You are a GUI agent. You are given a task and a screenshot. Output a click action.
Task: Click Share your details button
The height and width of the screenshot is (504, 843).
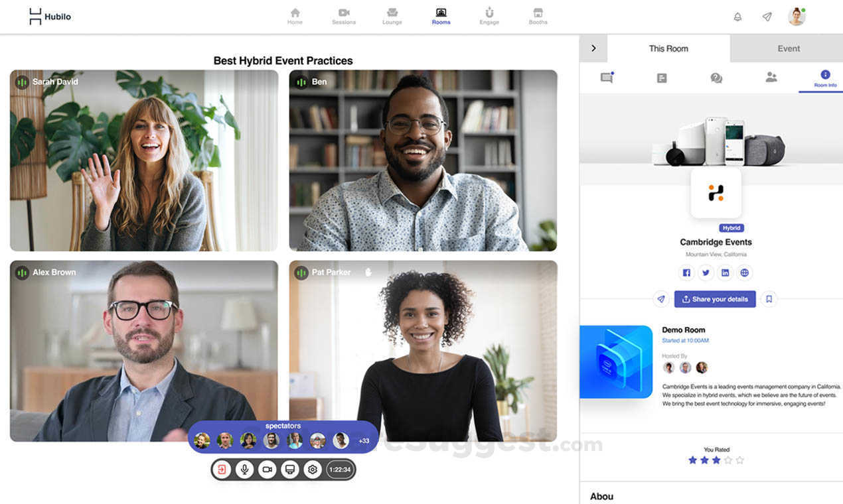(x=715, y=299)
